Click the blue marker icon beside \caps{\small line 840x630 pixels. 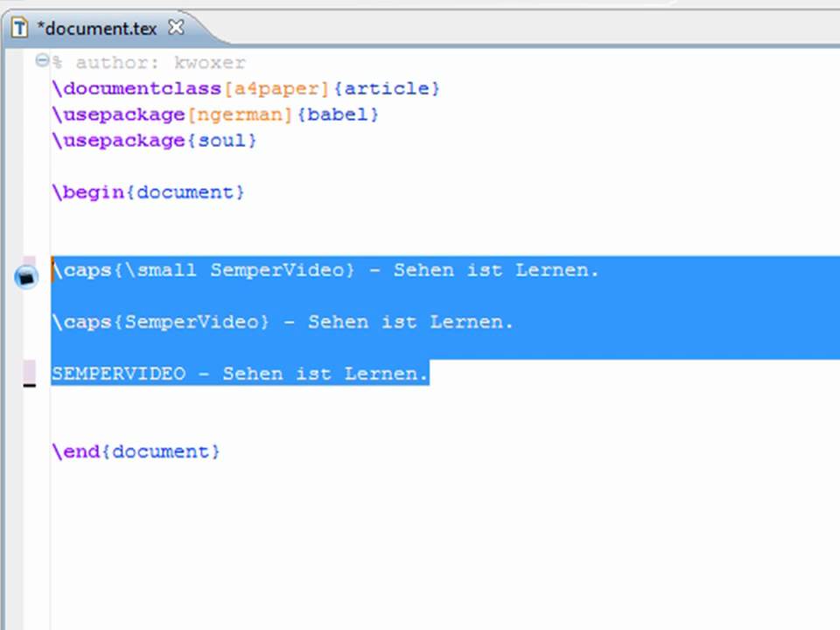point(26,277)
